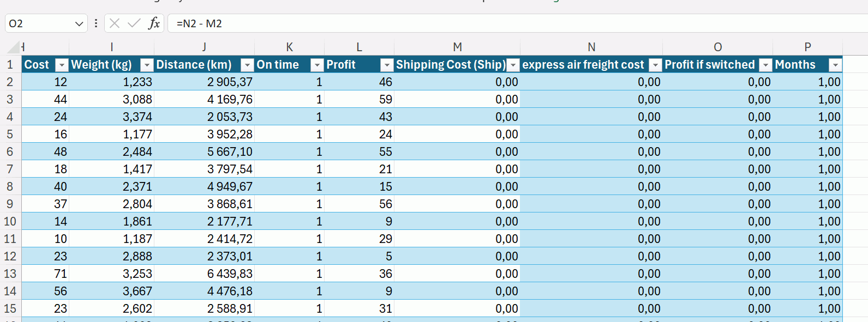Screen dimensions: 868x322
Task: Select the Distance cell with 6 439,83
Action: point(230,274)
